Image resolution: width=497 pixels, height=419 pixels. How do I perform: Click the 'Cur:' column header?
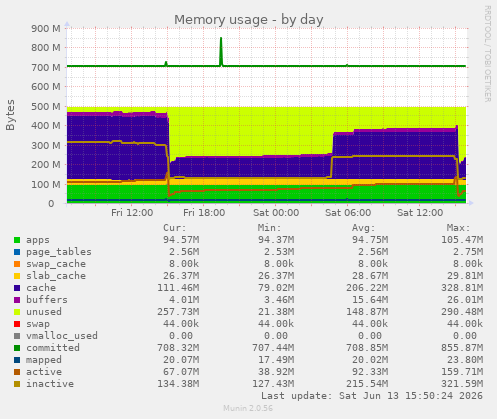pyautogui.click(x=175, y=228)
